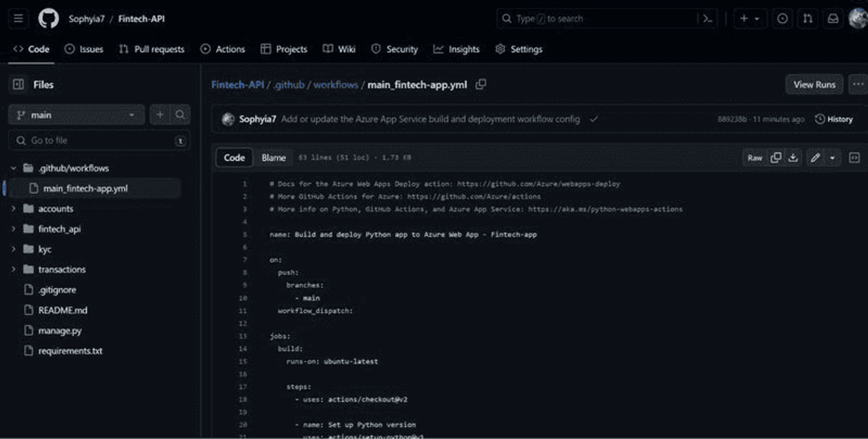Expand the kyc folder
Image resolution: width=868 pixels, height=439 pixels.
click(13, 249)
